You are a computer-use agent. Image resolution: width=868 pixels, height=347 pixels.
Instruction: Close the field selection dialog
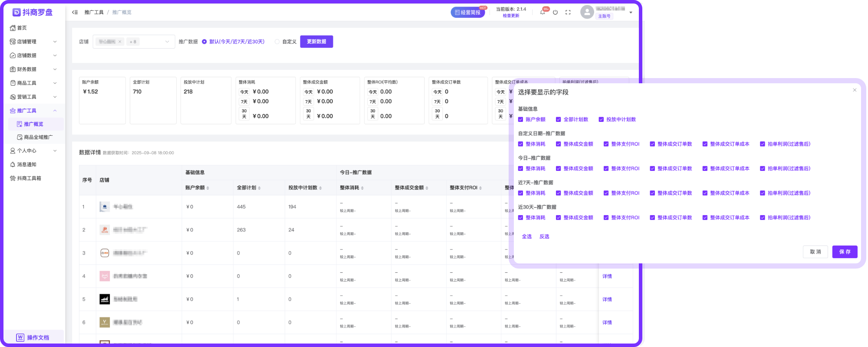855,90
